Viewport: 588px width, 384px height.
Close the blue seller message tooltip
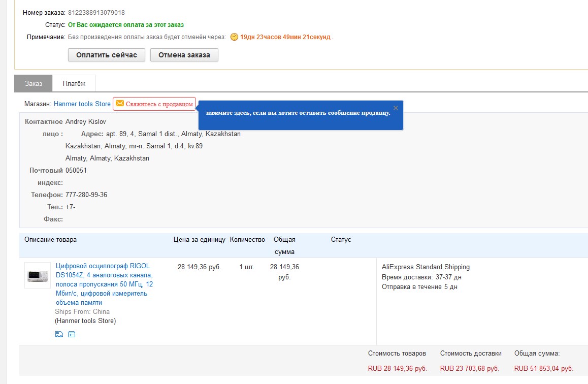[396, 108]
